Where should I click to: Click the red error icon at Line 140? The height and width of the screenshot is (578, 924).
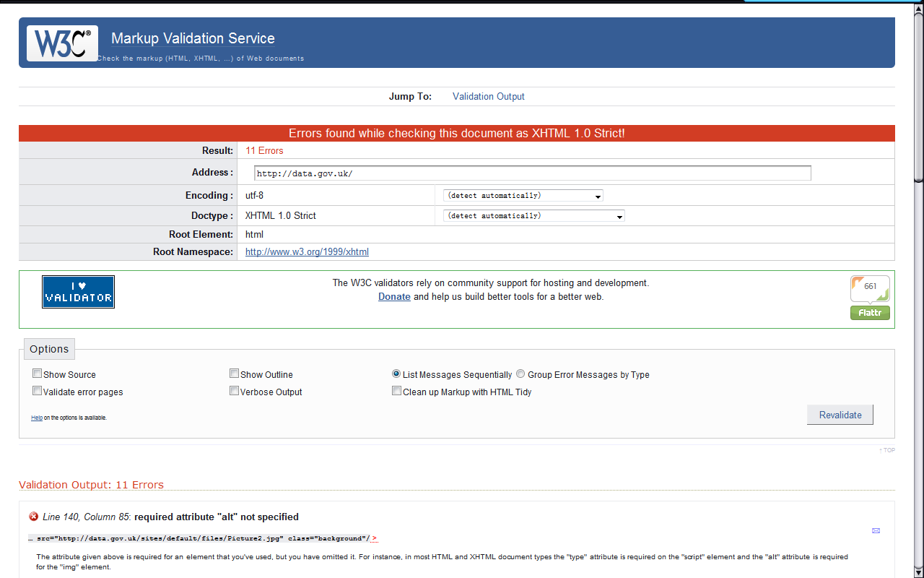tap(33, 517)
